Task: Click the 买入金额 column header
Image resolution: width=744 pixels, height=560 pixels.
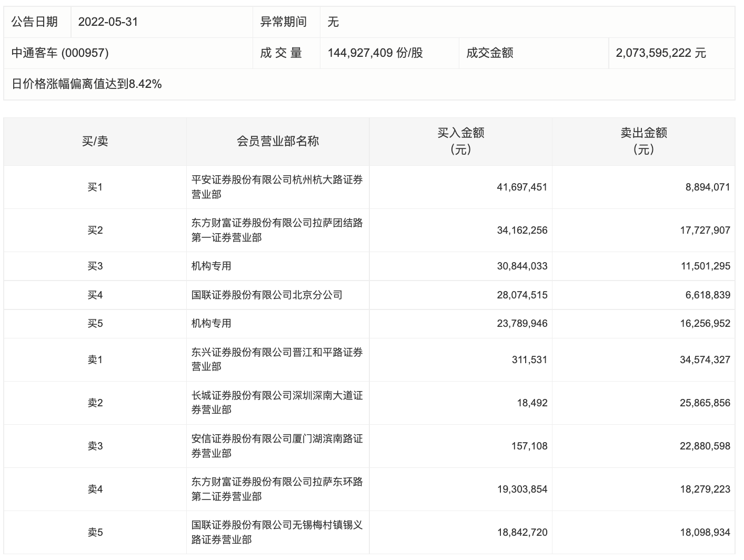Action: pyautogui.click(x=460, y=141)
